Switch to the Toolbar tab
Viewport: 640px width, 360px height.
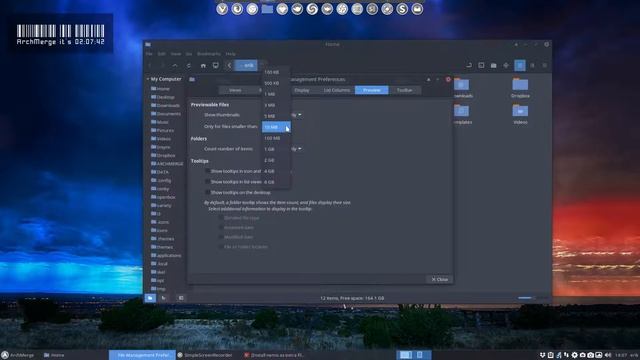pyautogui.click(x=404, y=90)
